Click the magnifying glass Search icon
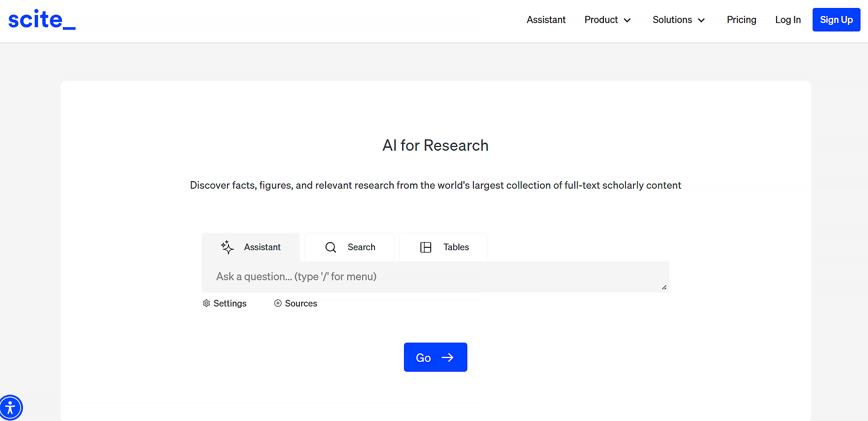The image size is (868, 421). (331, 247)
